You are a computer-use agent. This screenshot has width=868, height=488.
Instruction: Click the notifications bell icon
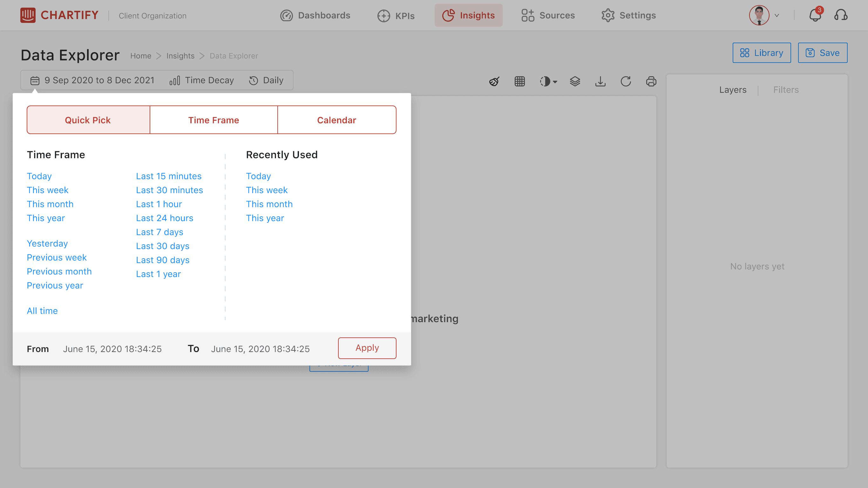coord(816,15)
